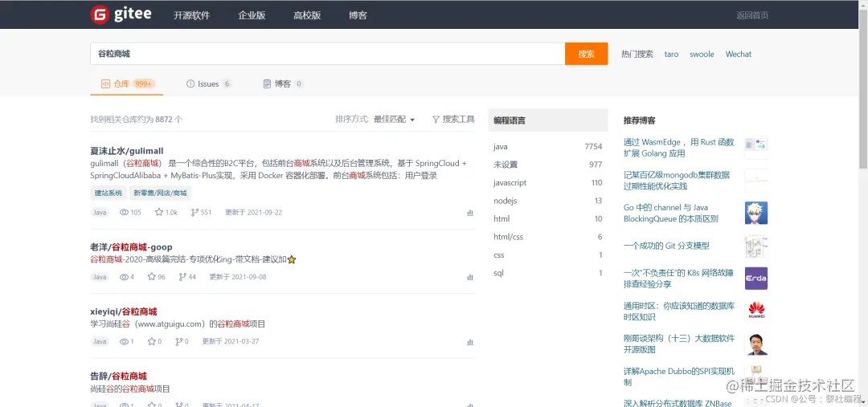Viewport: 868px width, 407px height.
Task: Open the 开源软件 menu item
Action: 191,15
